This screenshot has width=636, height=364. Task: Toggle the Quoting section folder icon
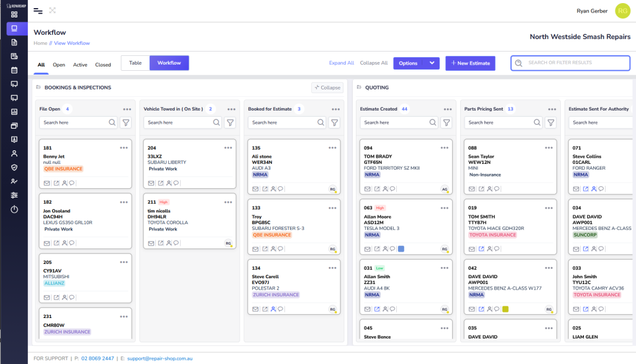359,87
